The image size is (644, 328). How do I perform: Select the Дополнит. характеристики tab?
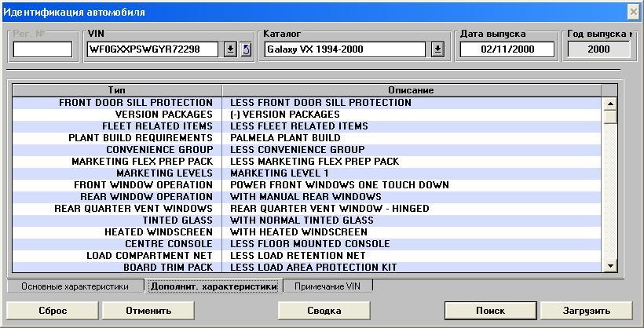214,286
